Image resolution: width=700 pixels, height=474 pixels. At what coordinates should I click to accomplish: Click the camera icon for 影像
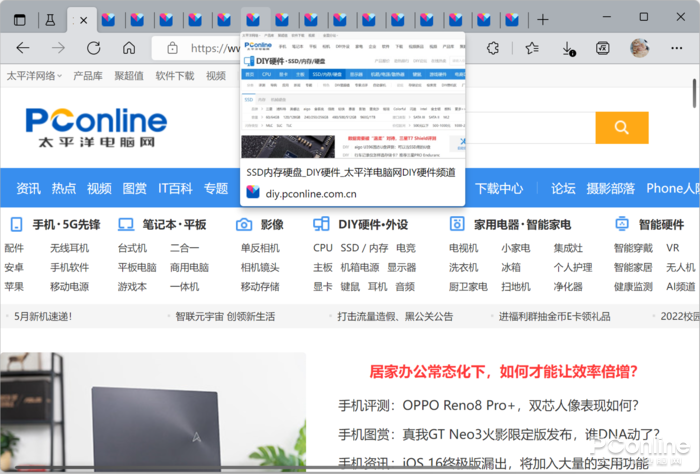tap(244, 225)
